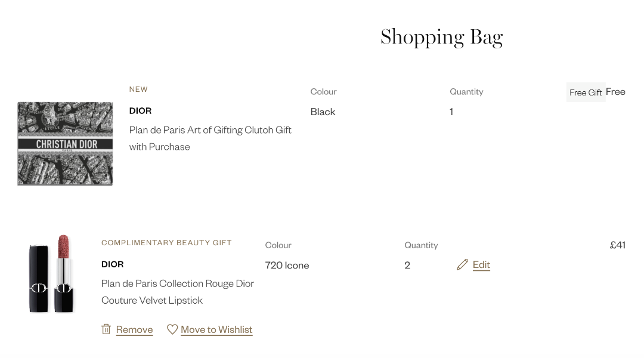Click the DIOR brand name above the lipstick

[x=113, y=264]
